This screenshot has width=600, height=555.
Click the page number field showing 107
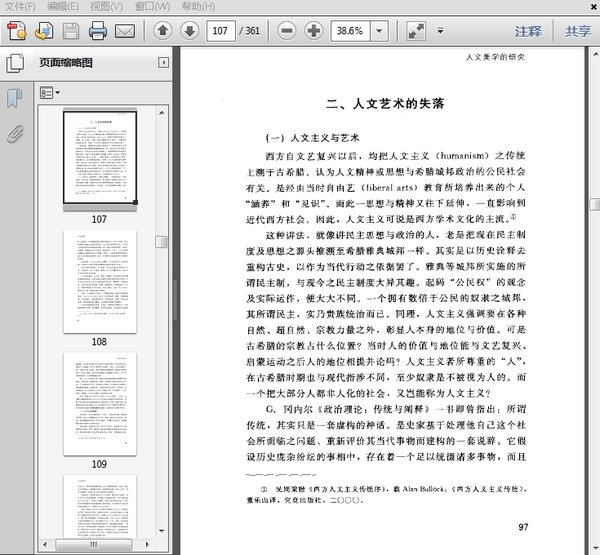221,31
